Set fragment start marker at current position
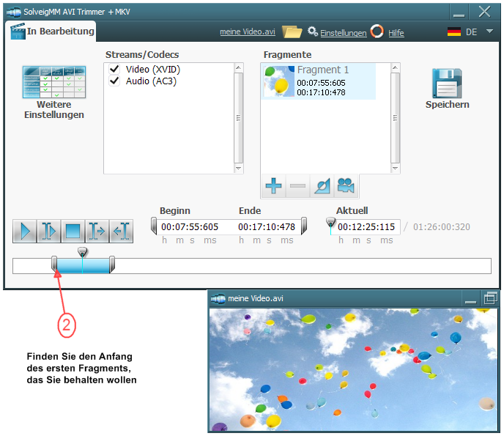Screen dimensions: 504x436 (x=97, y=231)
